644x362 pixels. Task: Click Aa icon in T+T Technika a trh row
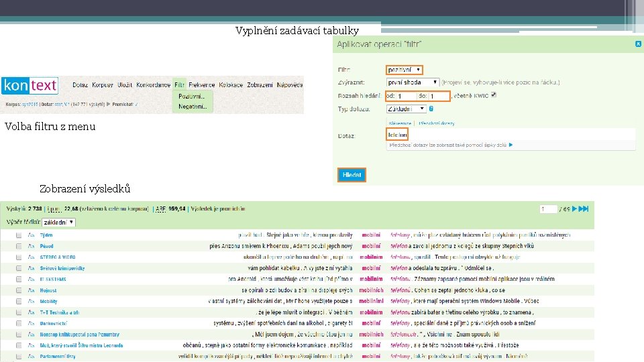click(32, 312)
